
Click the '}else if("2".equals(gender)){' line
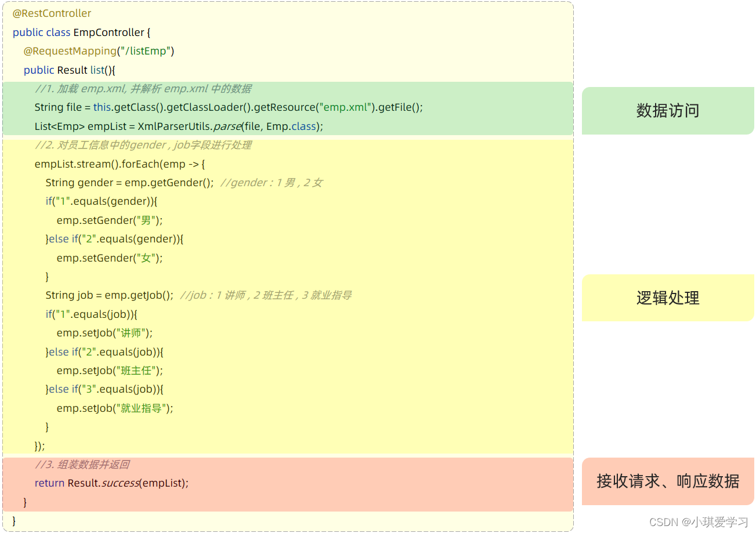point(114,239)
